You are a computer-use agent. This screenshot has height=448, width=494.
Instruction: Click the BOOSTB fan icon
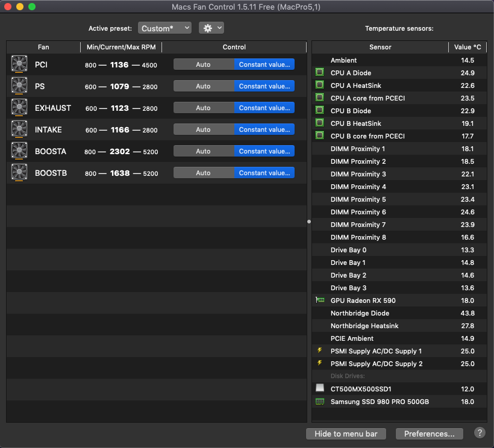coord(19,173)
